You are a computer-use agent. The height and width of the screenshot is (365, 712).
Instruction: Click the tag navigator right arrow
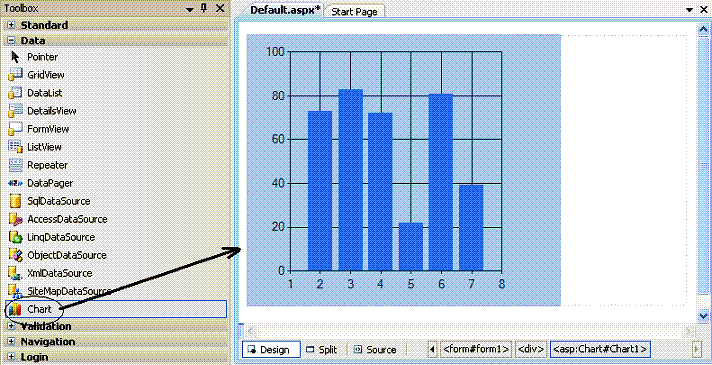[x=697, y=349]
